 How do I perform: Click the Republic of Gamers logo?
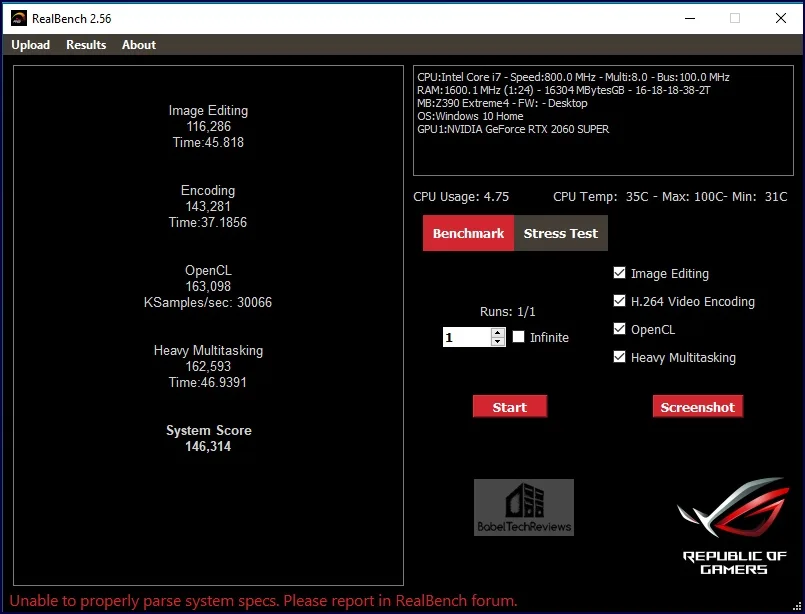734,526
